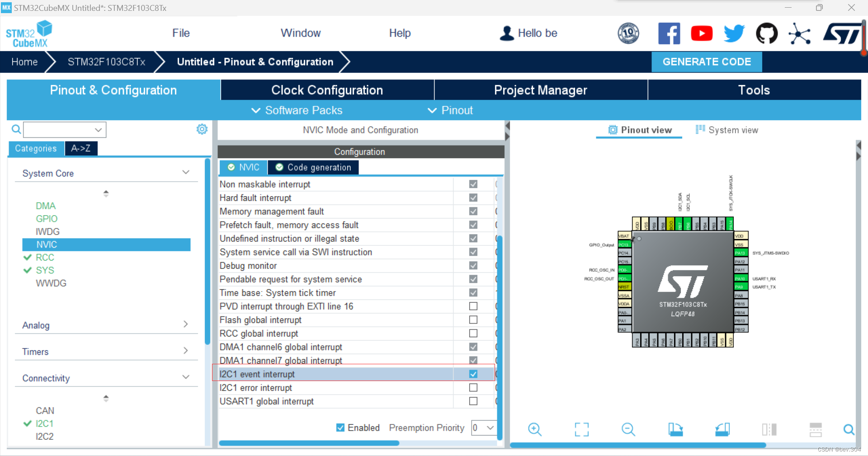Screen dimensions: 868x456
Task: Click the STM32F103C8Tx breadcrumb
Action: 106,62
